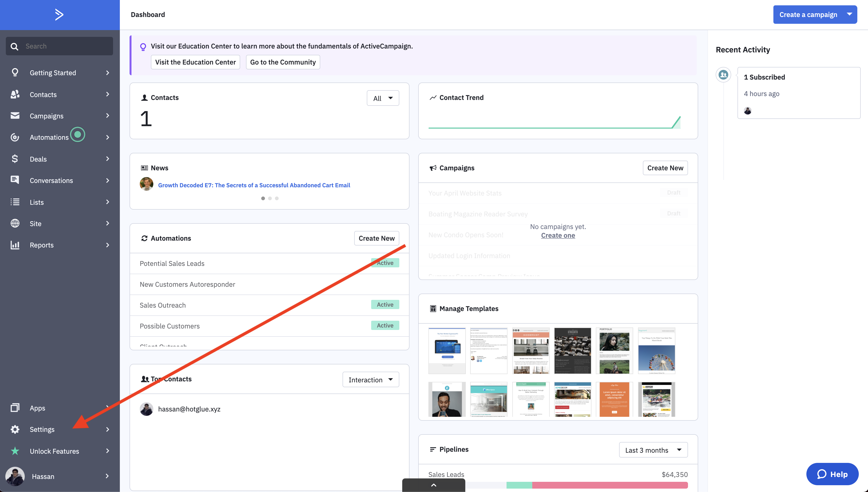Click the Site globe icon
868x492 pixels.
coord(15,223)
